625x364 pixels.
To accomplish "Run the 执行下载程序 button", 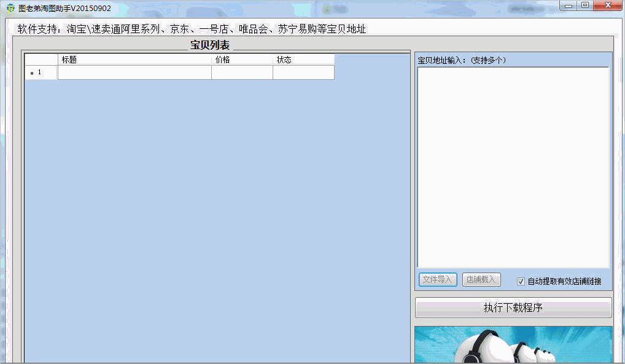I will (513, 308).
